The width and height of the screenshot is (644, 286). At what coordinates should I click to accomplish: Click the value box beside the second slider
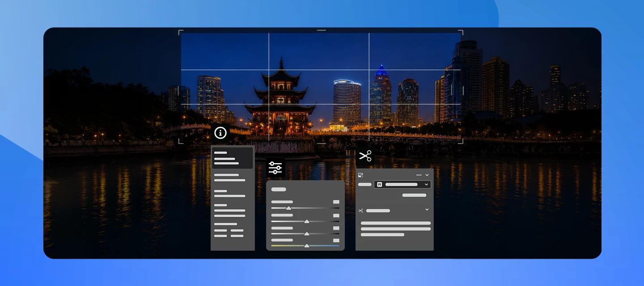click(x=336, y=215)
